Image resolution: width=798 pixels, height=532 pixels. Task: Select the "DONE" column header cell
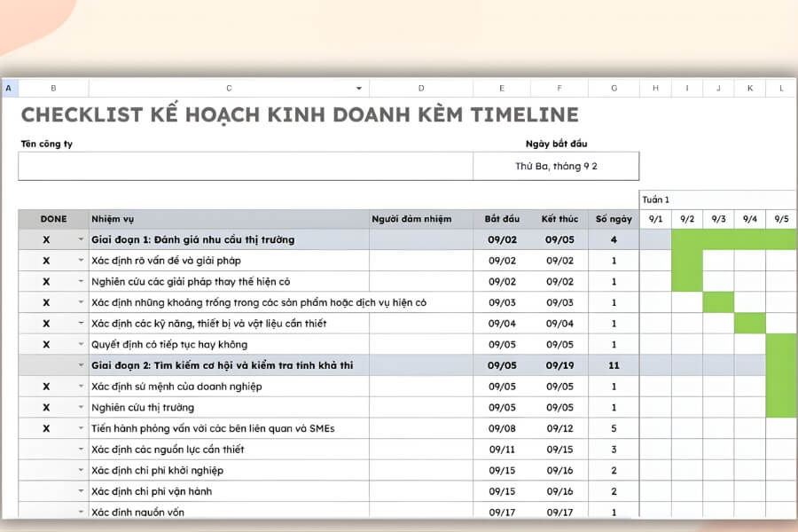[53, 218]
